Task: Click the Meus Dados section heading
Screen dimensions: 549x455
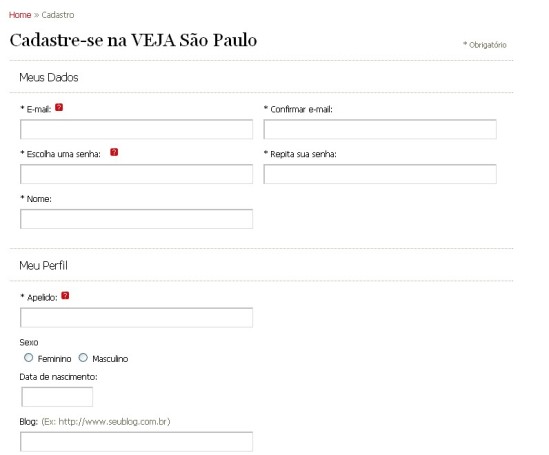Action: point(49,77)
